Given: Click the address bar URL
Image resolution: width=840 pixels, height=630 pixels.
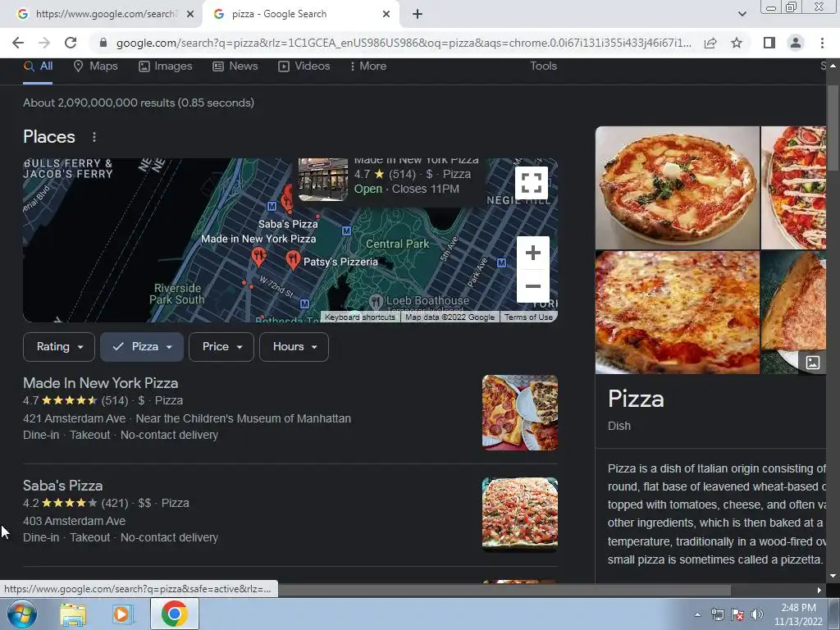Looking at the screenshot, I should [404, 43].
